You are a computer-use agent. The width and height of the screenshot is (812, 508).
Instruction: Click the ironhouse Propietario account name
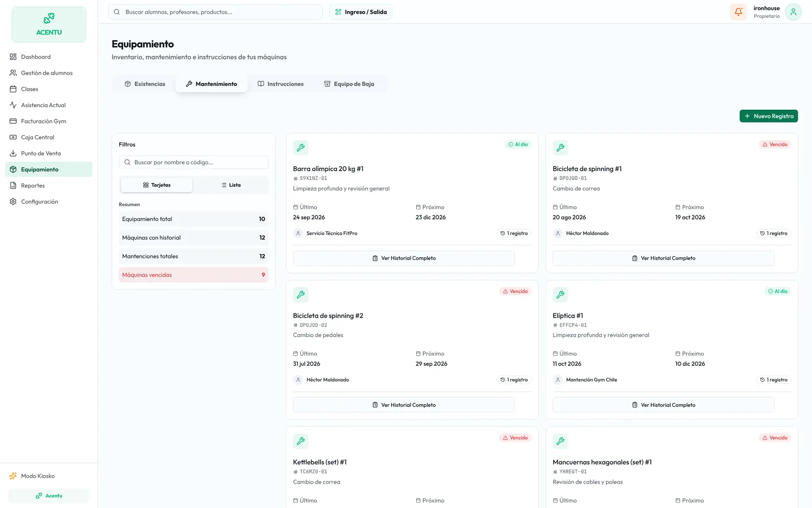(766, 12)
